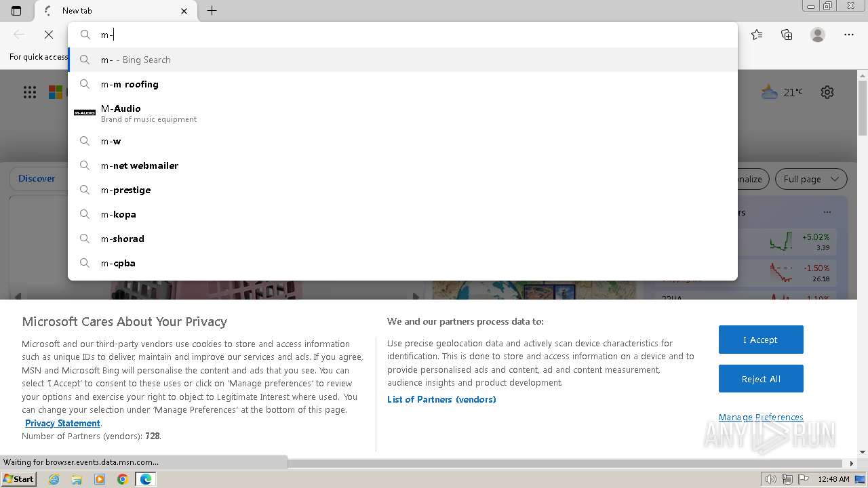
Task: Click the Microsoft logo on page
Action: (x=56, y=92)
